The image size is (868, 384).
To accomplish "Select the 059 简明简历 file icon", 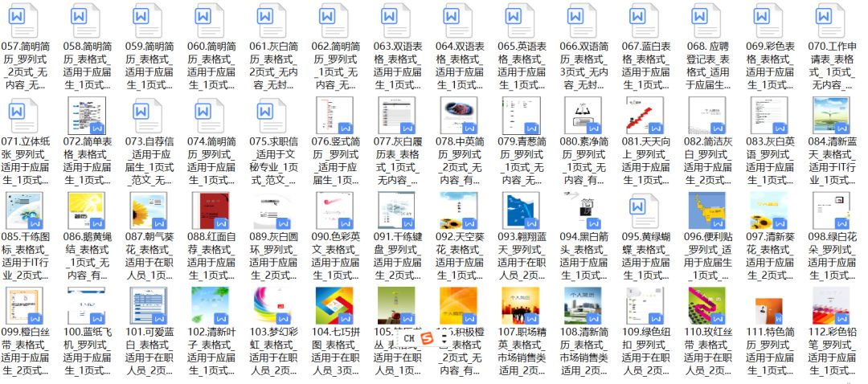I will coord(148,20).
